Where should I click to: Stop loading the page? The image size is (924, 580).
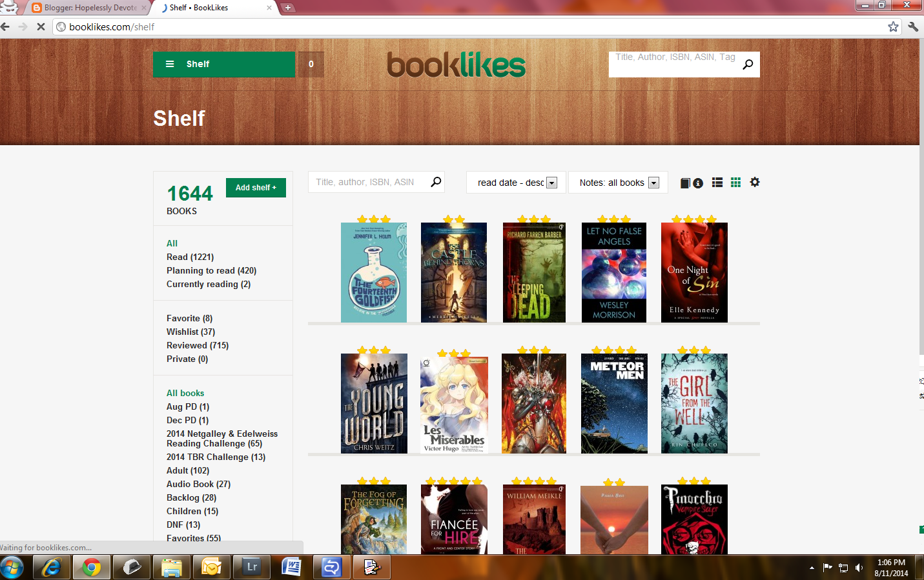point(40,26)
